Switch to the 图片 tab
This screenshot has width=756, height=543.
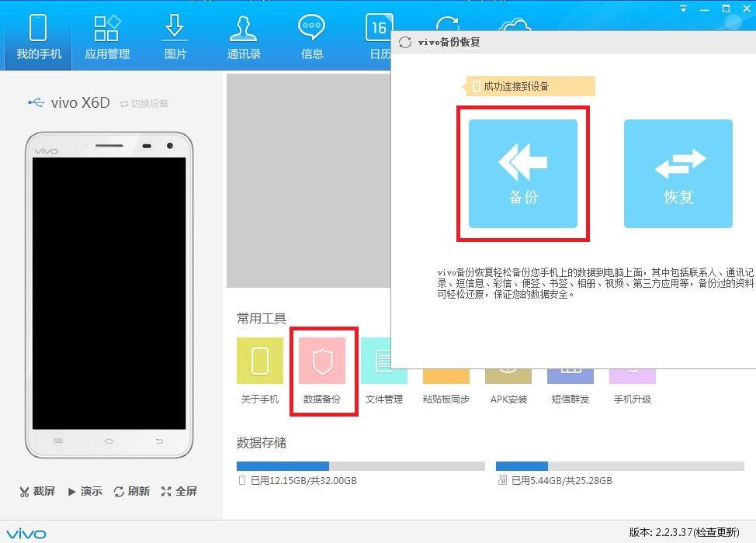click(175, 36)
